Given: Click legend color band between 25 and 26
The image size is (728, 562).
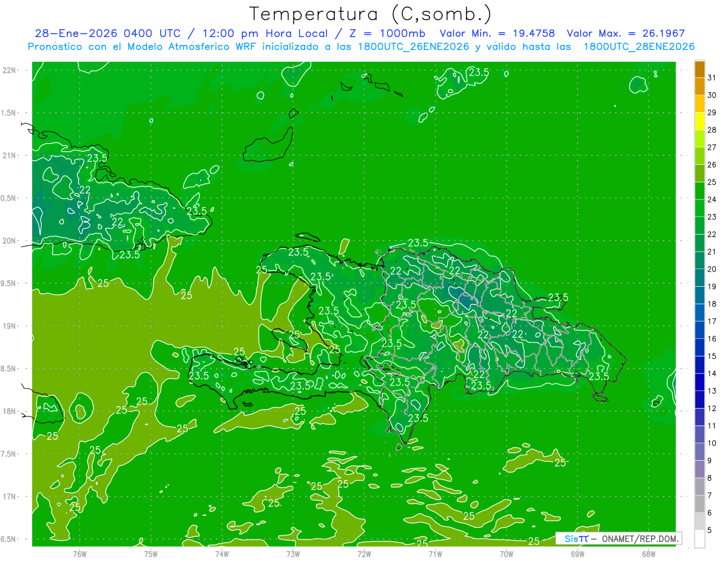Looking at the screenshot, I should point(699,173).
